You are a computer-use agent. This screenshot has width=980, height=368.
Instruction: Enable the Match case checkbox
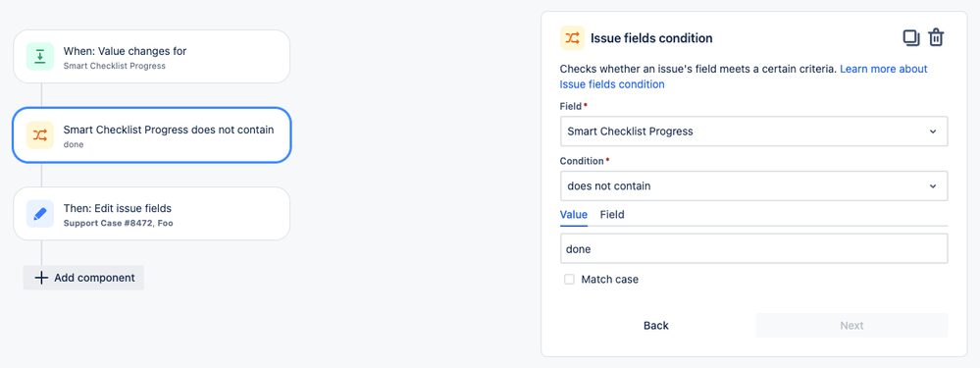(x=569, y=280)
